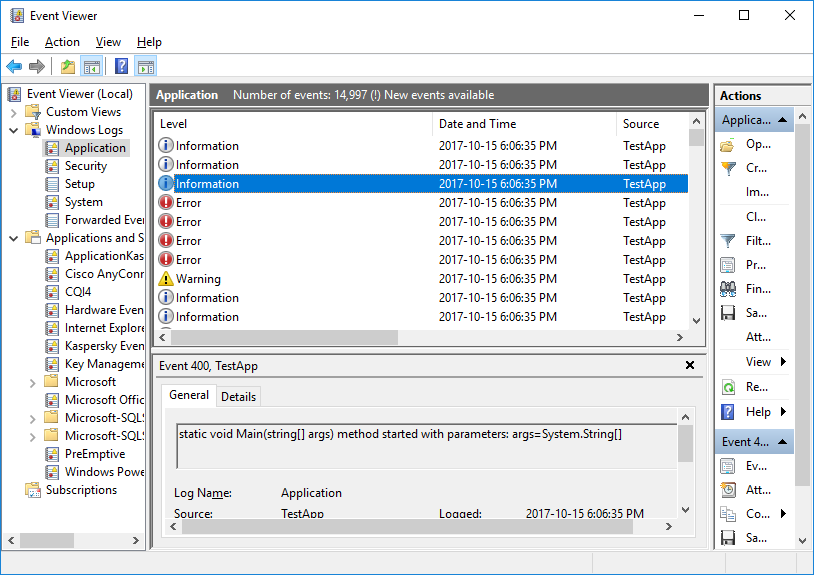Click the Back arrow toolbar icon

14,66
